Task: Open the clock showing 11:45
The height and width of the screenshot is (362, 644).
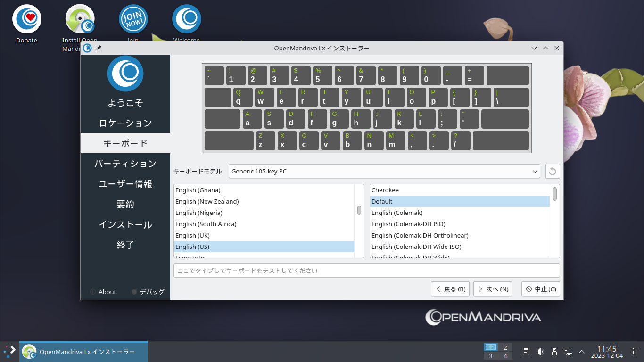Action: (607, 352)
